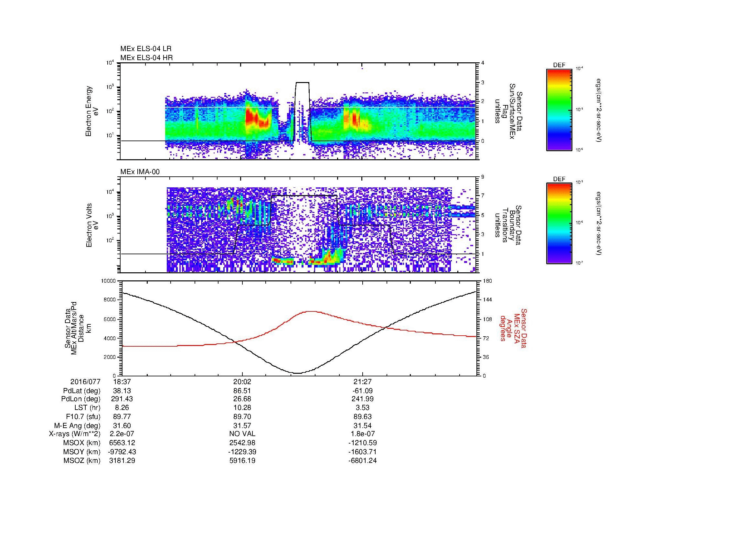Image resolution: width=756 pixels, height=534 pixels.
Task: Click the 'MEx IMA-00' panel title
Action: pos(140,172)
